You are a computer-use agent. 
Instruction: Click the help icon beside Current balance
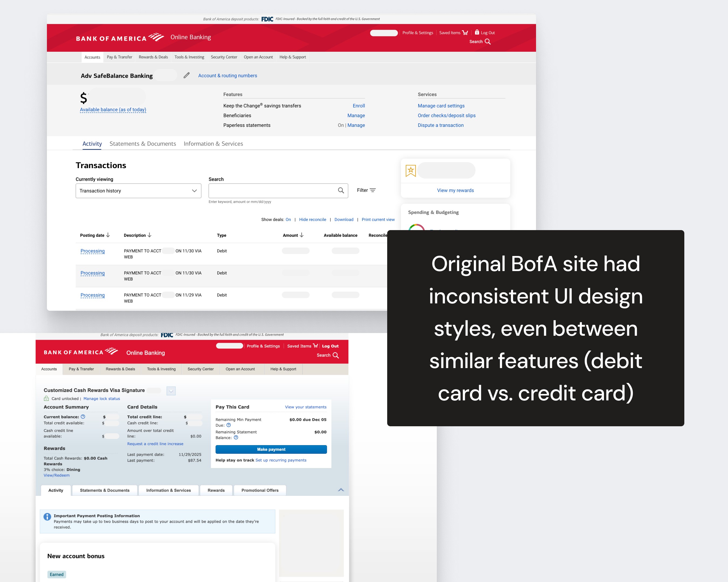pyautogui.click(x=83, y=417)
